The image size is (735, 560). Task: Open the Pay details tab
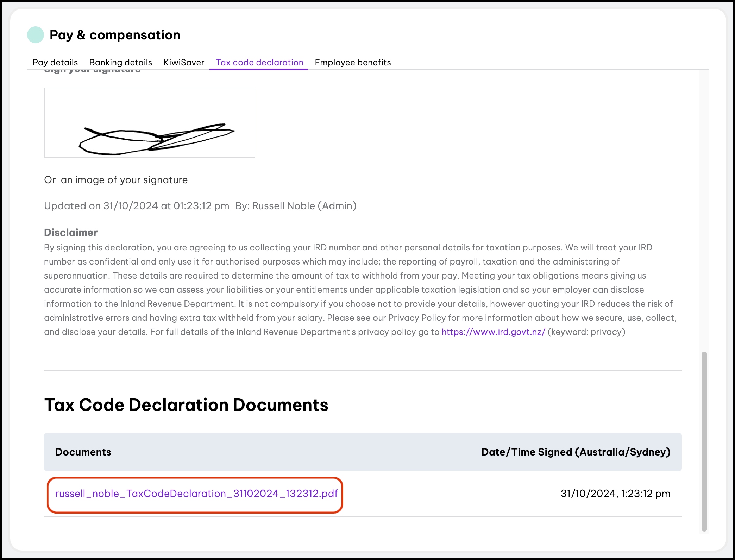pos(55,62)
